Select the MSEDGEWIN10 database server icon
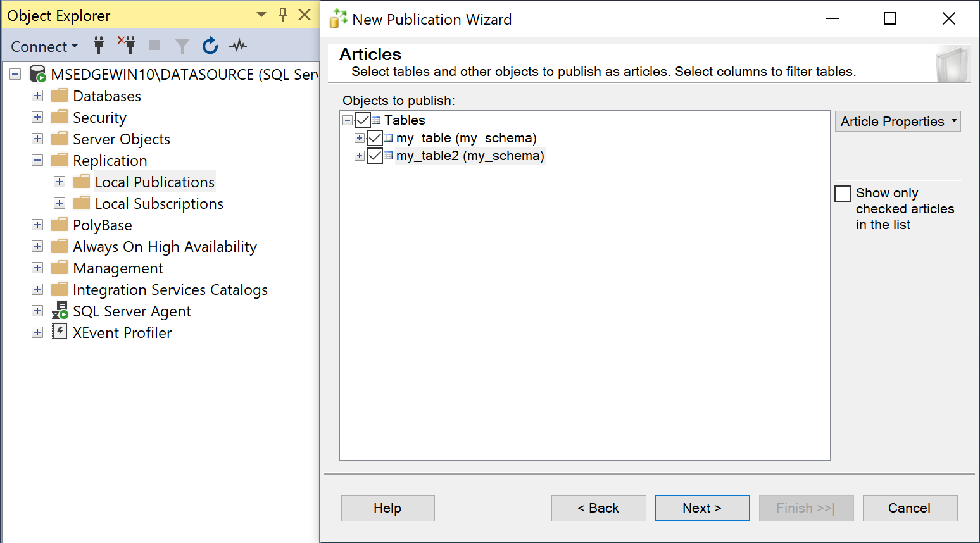980x543 pixels. click(37, 74)
